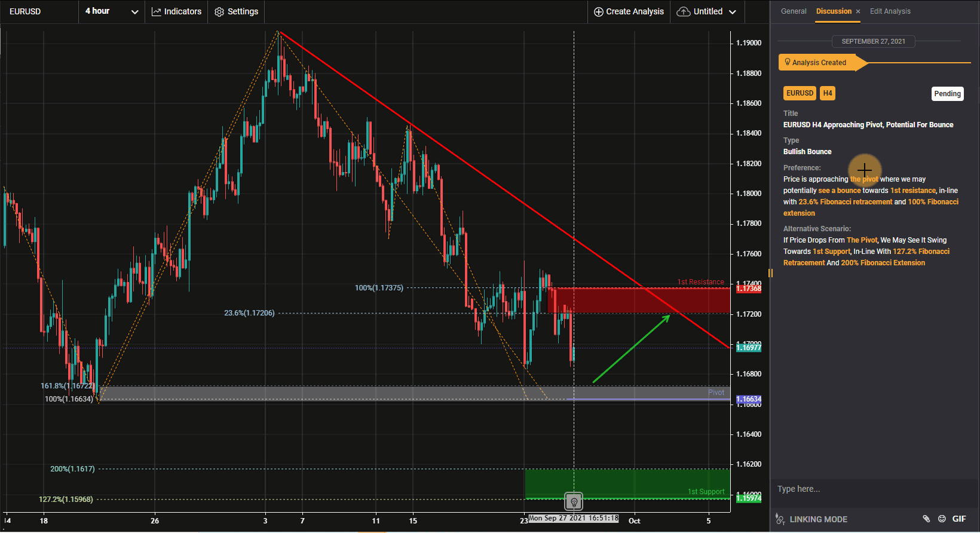Focus the Type here message box
The height and width of the screenshot is (533, 980).
pyautogui.click(x=875, y=489)
